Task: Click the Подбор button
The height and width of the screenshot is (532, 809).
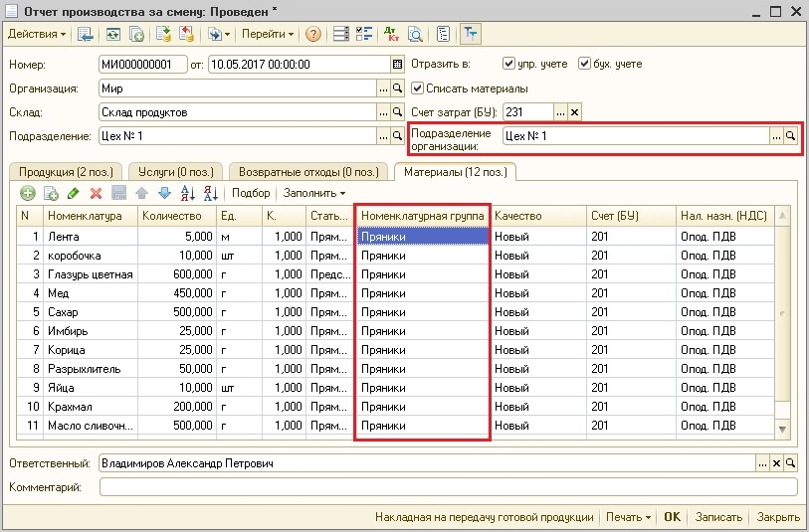Action: pos(251,193)
